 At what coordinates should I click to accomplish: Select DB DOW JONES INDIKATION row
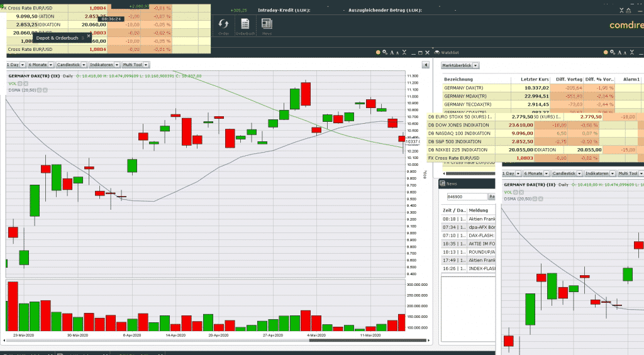(535, 125)
